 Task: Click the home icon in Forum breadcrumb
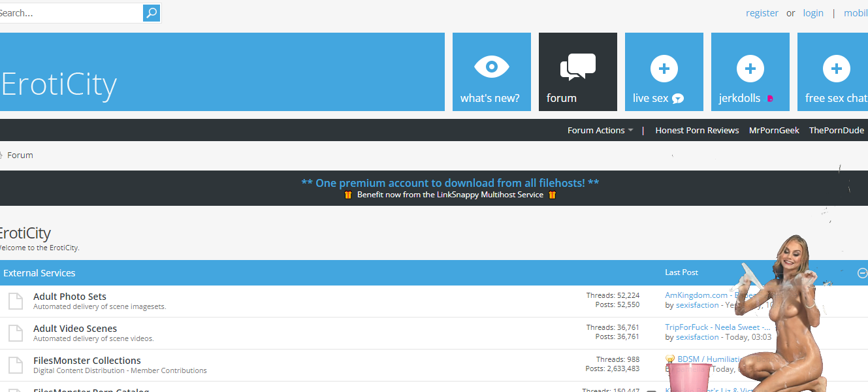click(1, 155)
